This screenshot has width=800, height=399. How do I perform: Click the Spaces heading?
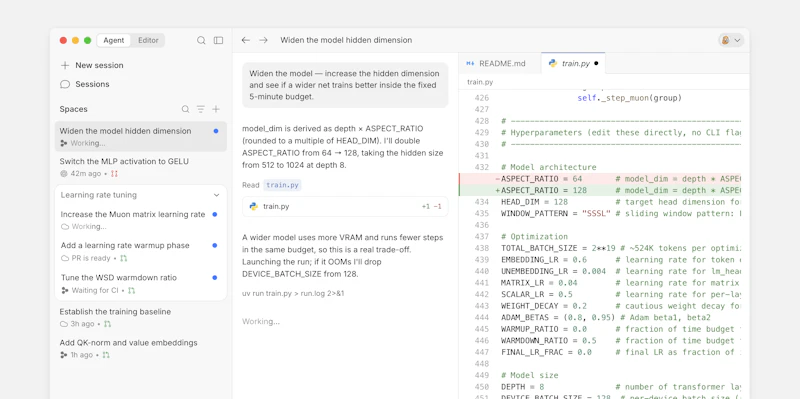(x=73, y=109)
